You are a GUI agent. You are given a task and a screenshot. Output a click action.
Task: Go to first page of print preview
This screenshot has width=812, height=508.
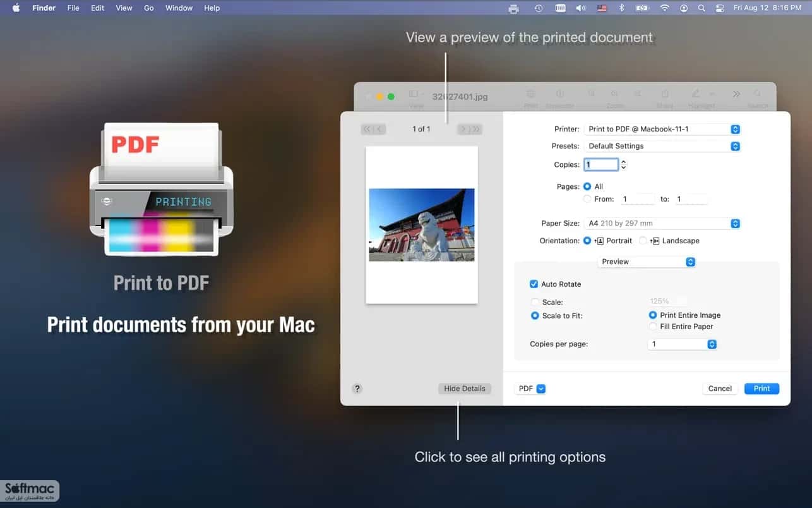pos(366,129)
